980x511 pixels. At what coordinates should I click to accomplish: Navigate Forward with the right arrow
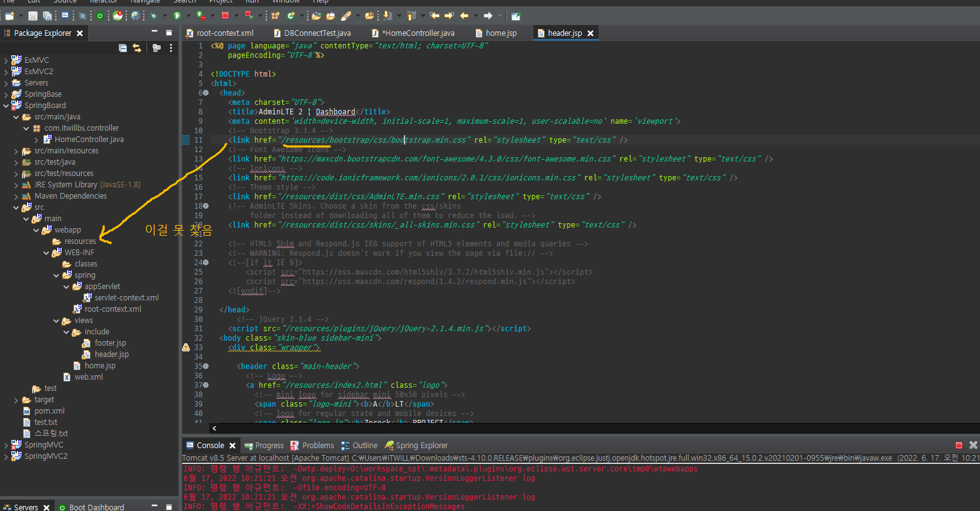(487, 16)
